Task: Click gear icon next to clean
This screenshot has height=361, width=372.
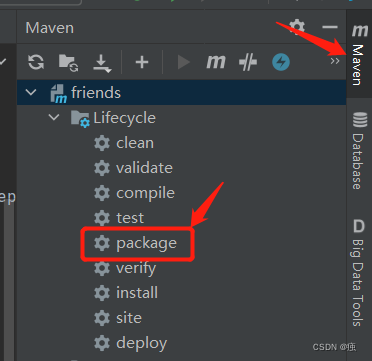Action: point(102,143)
